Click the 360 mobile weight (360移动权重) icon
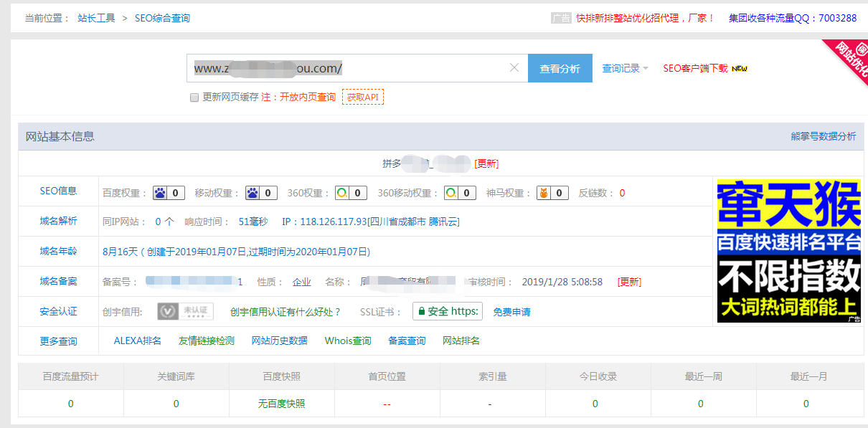Viewport: 868px width, 428px height. point(452,192)
